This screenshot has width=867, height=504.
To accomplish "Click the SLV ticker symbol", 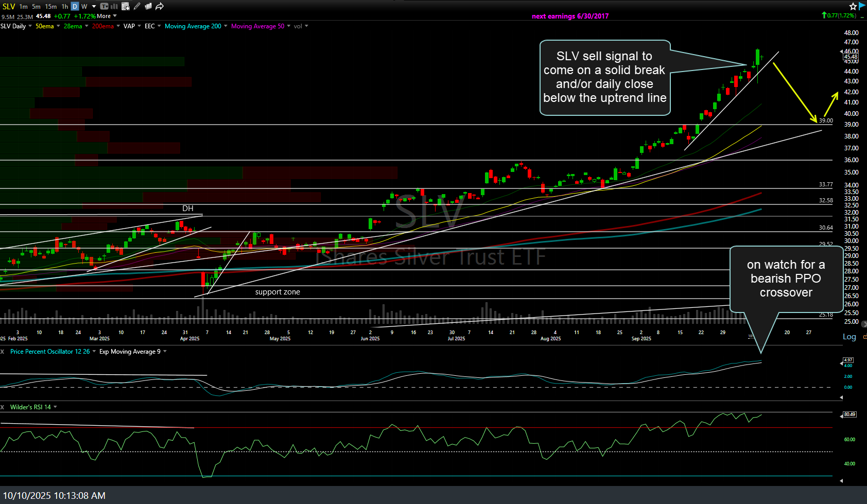I will pos(9,7).
